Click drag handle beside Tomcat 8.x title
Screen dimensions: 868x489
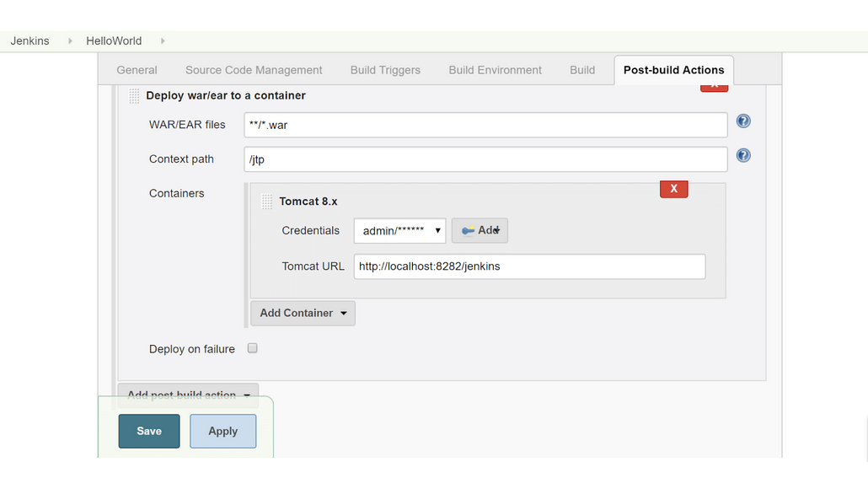(x=266, y=202)
